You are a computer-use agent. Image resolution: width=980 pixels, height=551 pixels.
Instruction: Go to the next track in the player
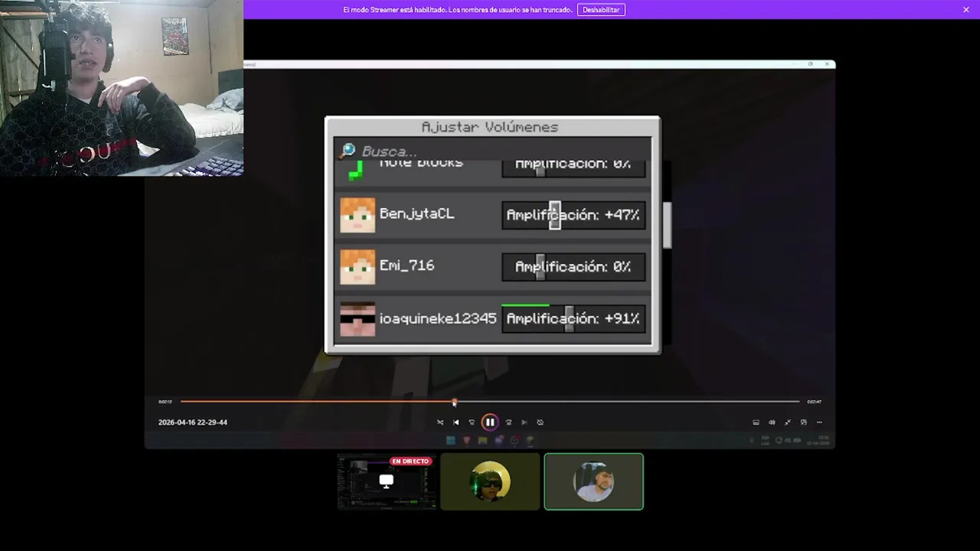[524, 422]
